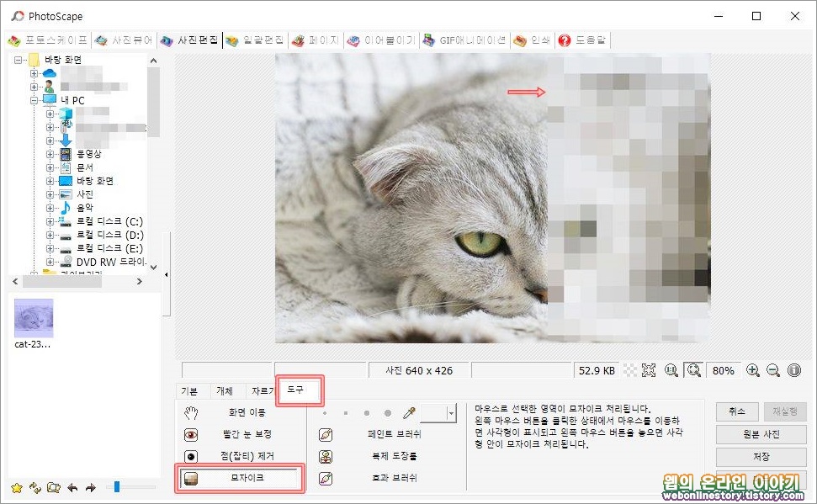The image size is (817, 504).
Task: Select the 복제 도장툴 clone stamp
Action: [x=385, y=456]
